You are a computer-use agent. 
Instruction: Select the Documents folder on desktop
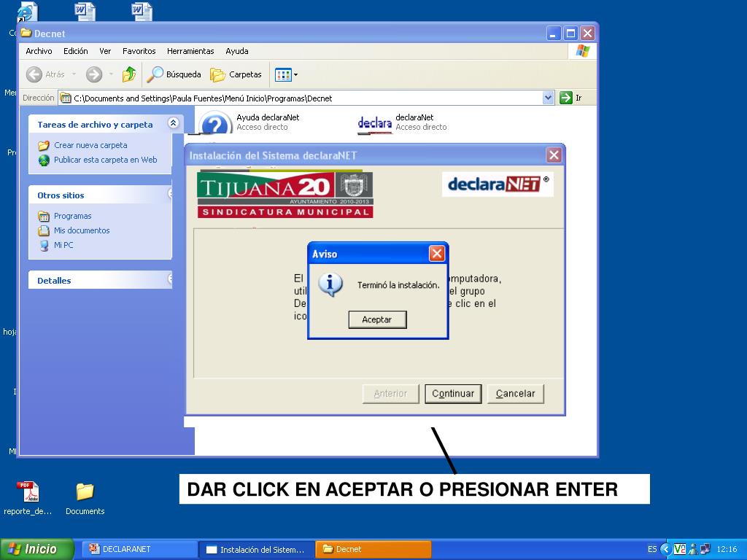point(85,491)
